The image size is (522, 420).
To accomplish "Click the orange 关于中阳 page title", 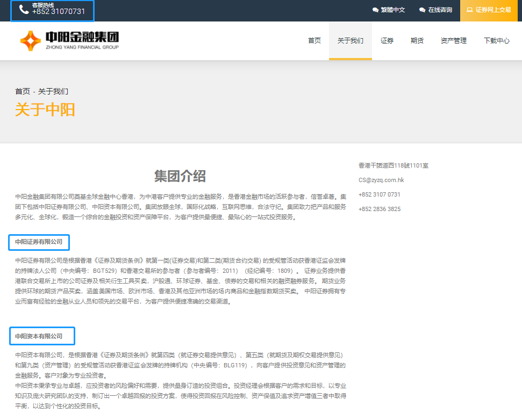I will (45, 110).
